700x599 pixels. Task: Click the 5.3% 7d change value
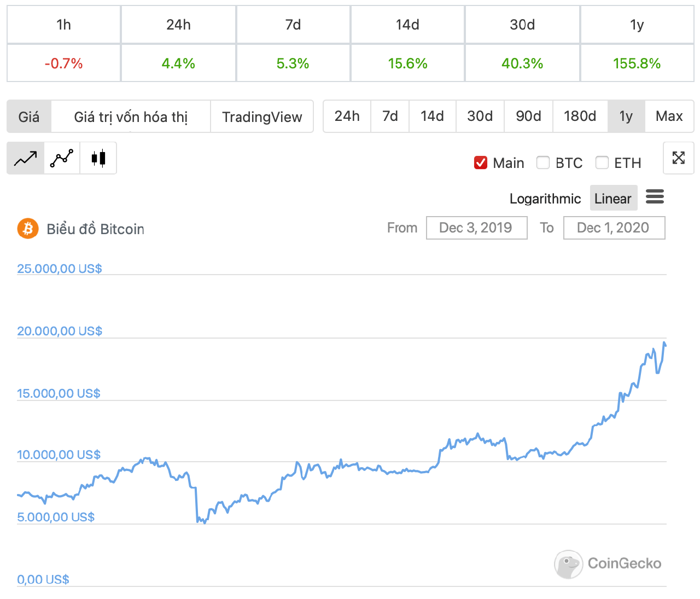[x=293, y=63]
